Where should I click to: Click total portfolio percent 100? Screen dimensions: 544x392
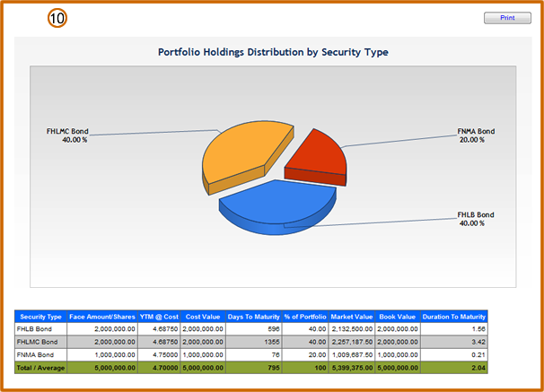tap(305, 368)
